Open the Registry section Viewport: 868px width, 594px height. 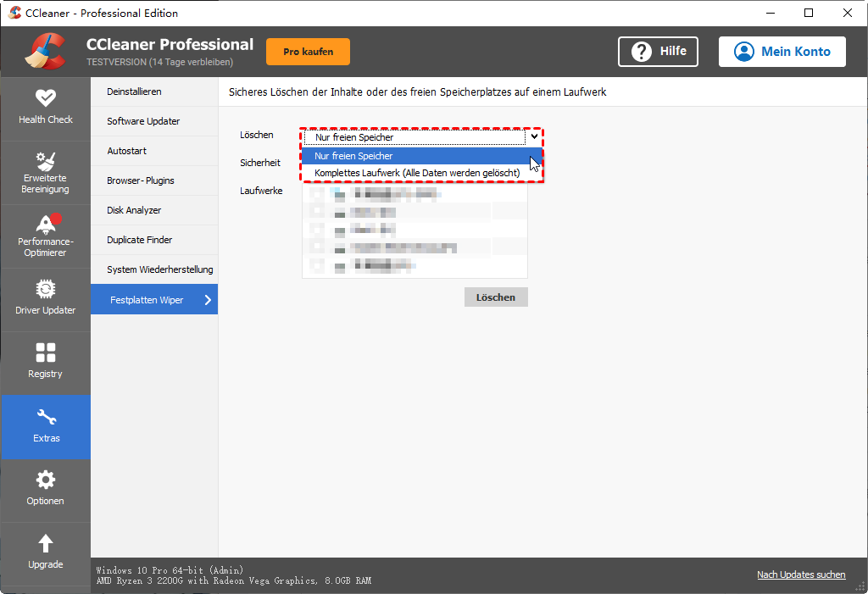[46, 364]
